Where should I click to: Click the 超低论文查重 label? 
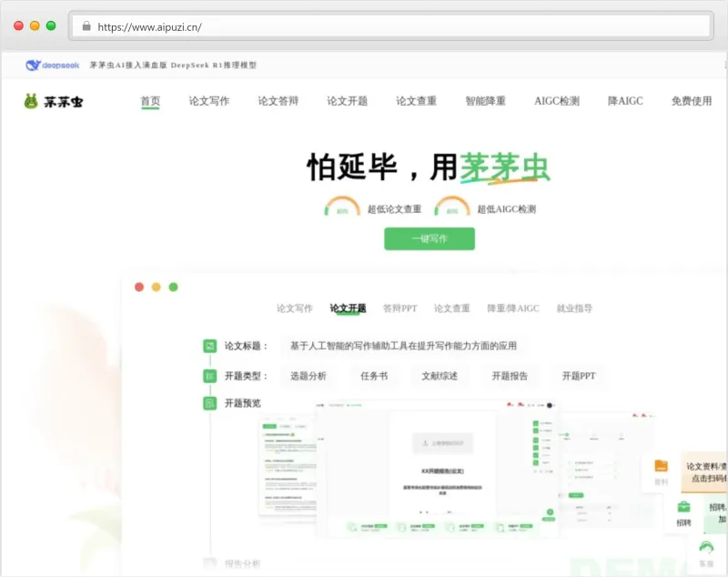coord(394,209)
